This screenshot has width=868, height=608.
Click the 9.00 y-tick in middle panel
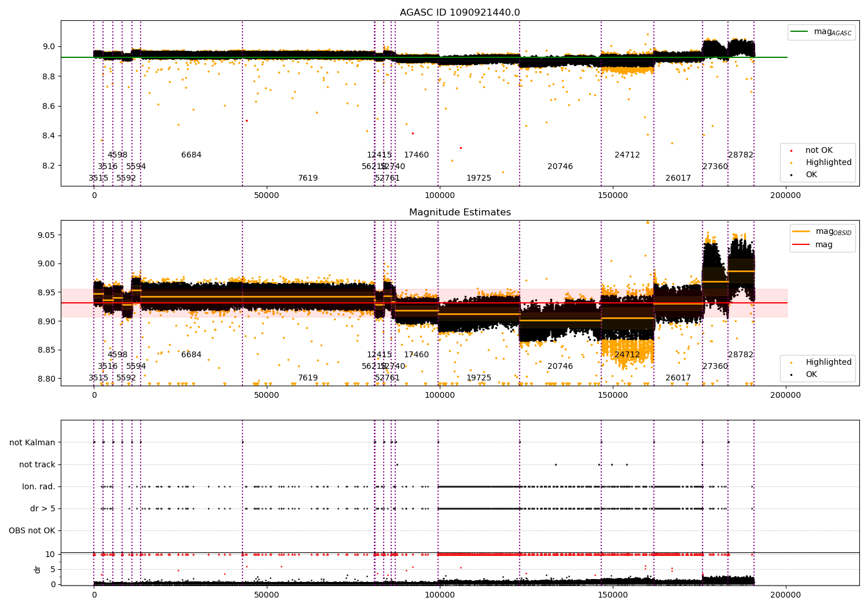click(46, 264)
